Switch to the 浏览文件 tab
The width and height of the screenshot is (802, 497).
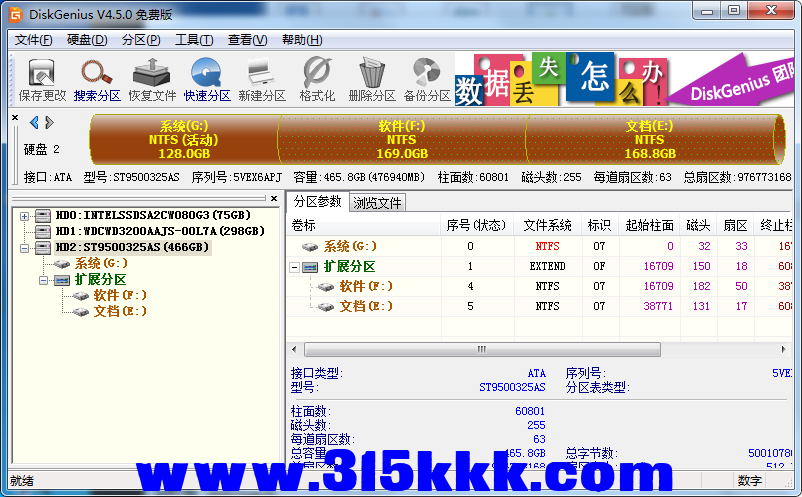click(x=377, y=203)
